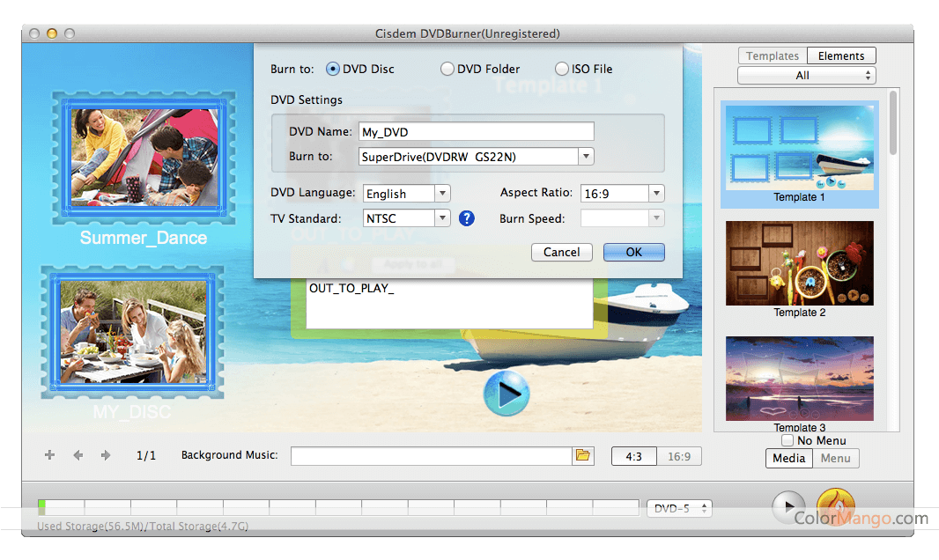Switch to the Menu tab
This screenshot has height=560, width=939.
pos(835,458)
